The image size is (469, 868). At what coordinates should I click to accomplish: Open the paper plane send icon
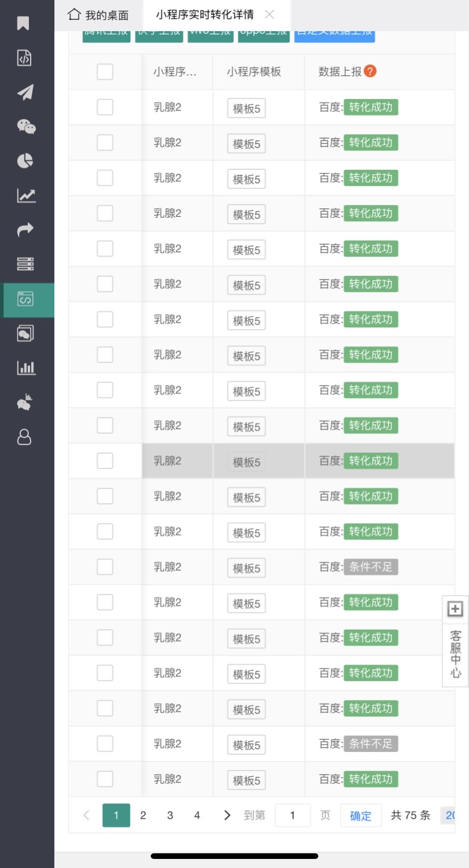click(x=25, y=92)
